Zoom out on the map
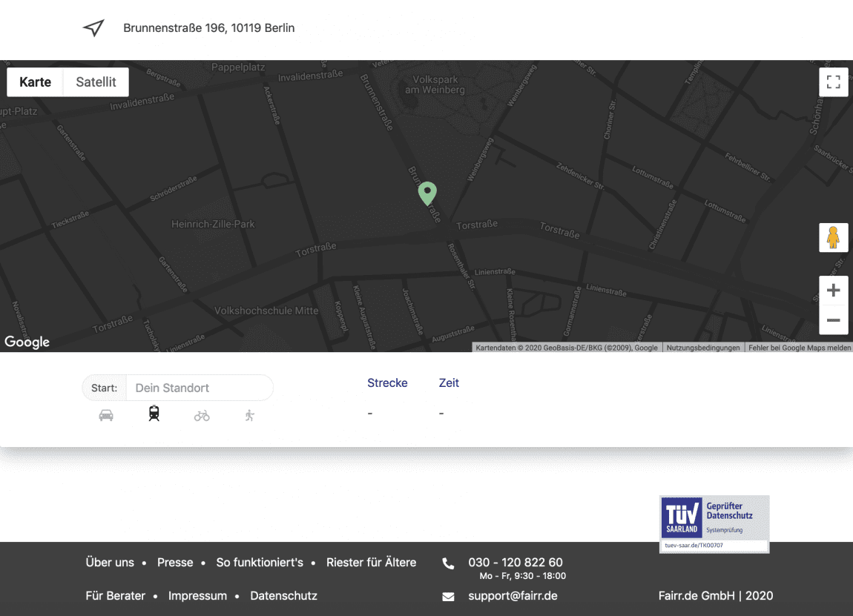Image resolution: width=853 pixels, height=616 pixels. pyautogui.click(x=833, y=320)
